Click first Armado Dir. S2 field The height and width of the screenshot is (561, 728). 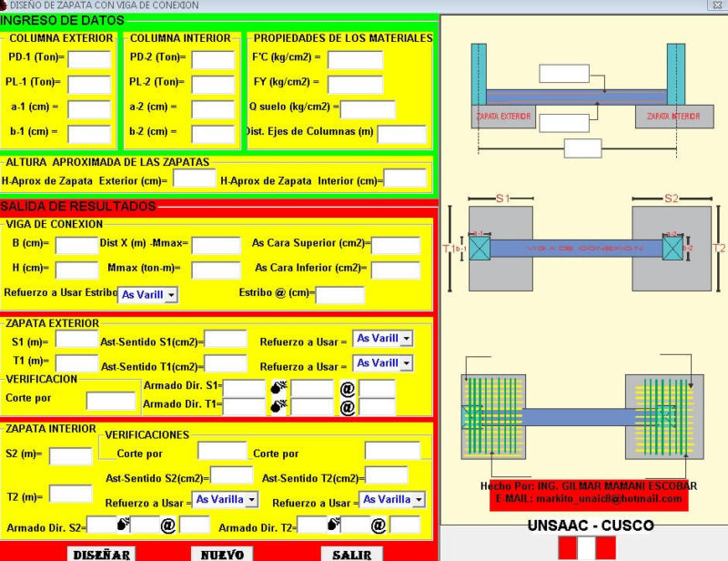coord(102,525)
